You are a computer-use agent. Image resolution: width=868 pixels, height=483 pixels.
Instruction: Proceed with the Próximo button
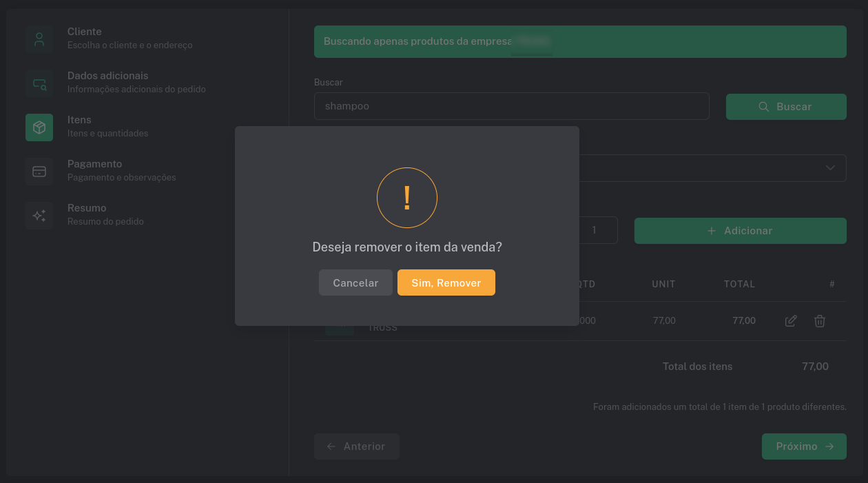(803, 446)
